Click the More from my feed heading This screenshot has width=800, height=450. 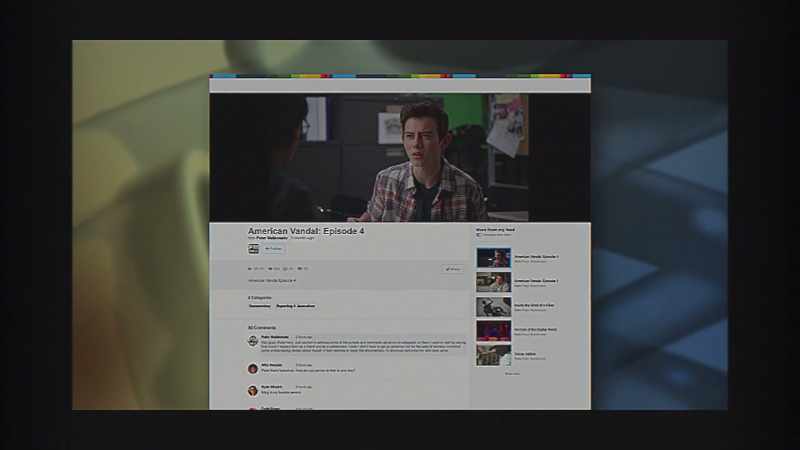[x=495, y=230]
